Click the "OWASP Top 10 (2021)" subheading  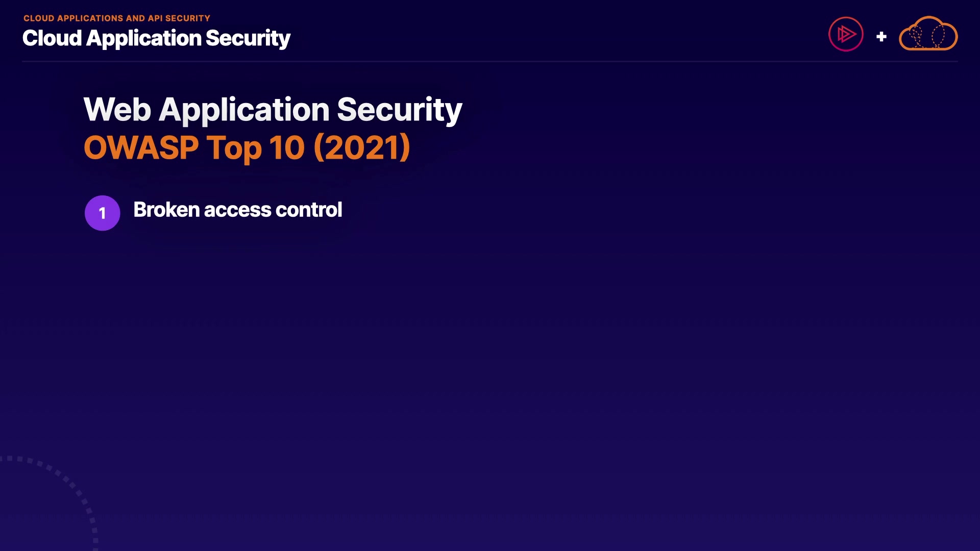tap(247, 148)
